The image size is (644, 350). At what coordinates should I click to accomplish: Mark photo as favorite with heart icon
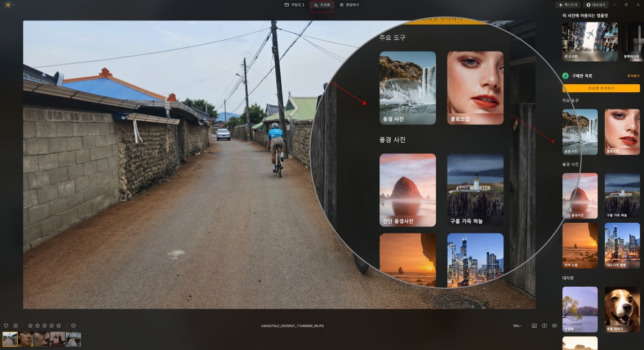[6, 326]
